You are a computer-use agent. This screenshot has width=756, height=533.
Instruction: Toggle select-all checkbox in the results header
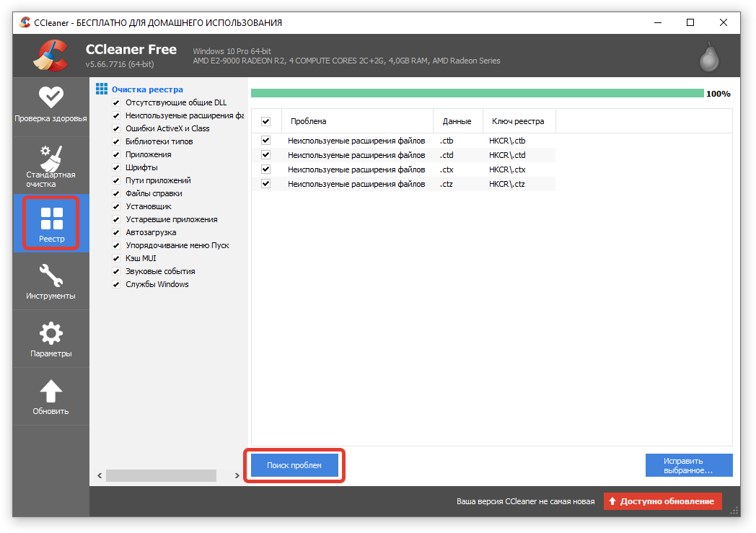point(265,121)
